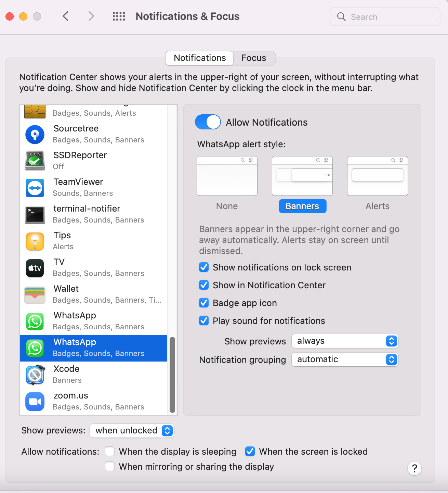448x493 pixels.
Task: Disable Badge app icon checkbox
Action: (x=204, y=303)
